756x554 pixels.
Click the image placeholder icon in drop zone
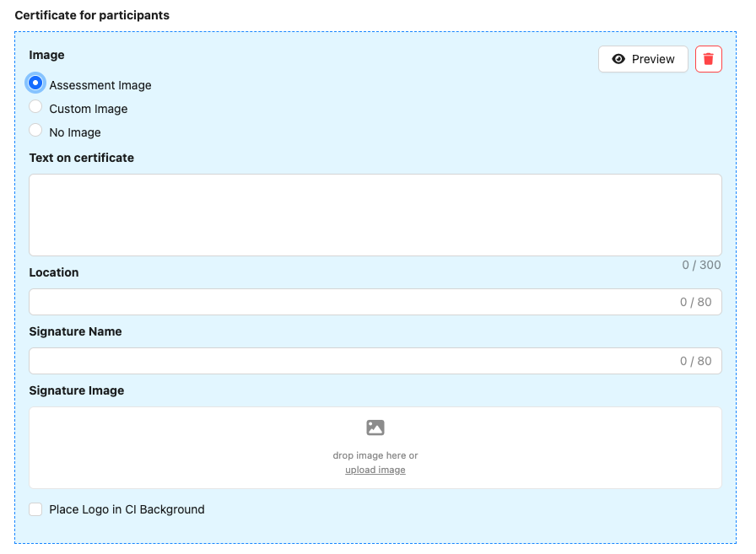coord(375,428)
